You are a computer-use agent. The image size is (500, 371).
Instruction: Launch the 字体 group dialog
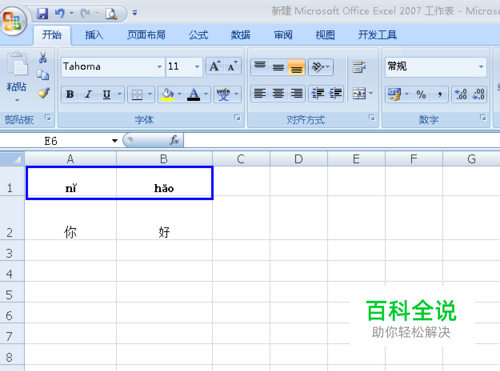237,117
